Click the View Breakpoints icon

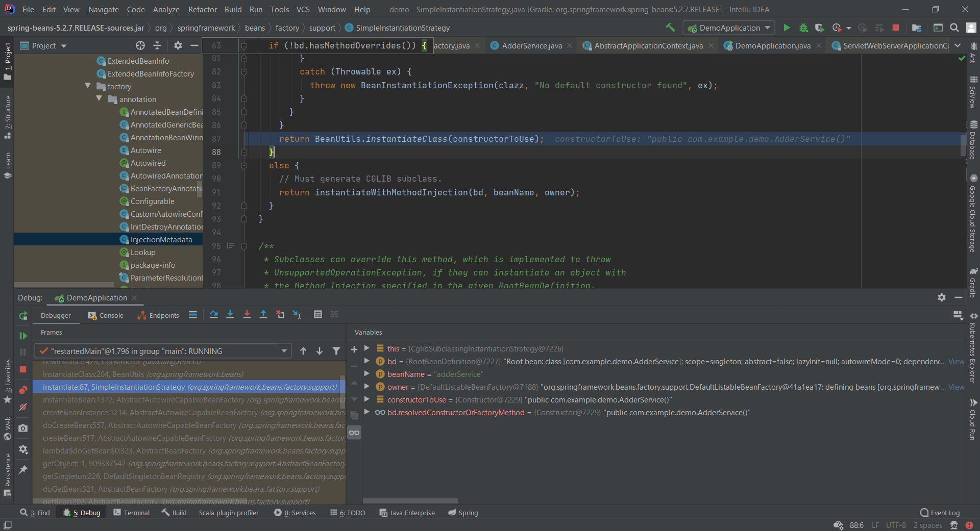click(x=23, y=390)
